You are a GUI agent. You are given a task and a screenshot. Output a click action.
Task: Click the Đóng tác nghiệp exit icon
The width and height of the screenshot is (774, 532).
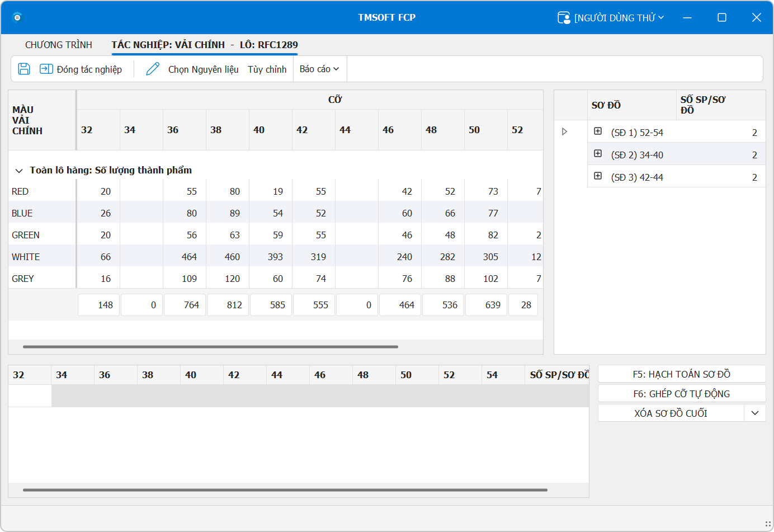coord(46,69)
